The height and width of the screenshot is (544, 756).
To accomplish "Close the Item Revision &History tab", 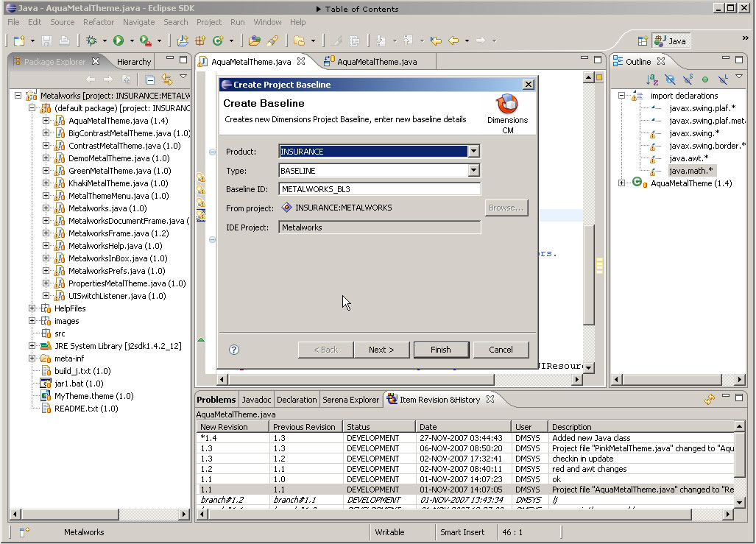I will click(490, 399).
